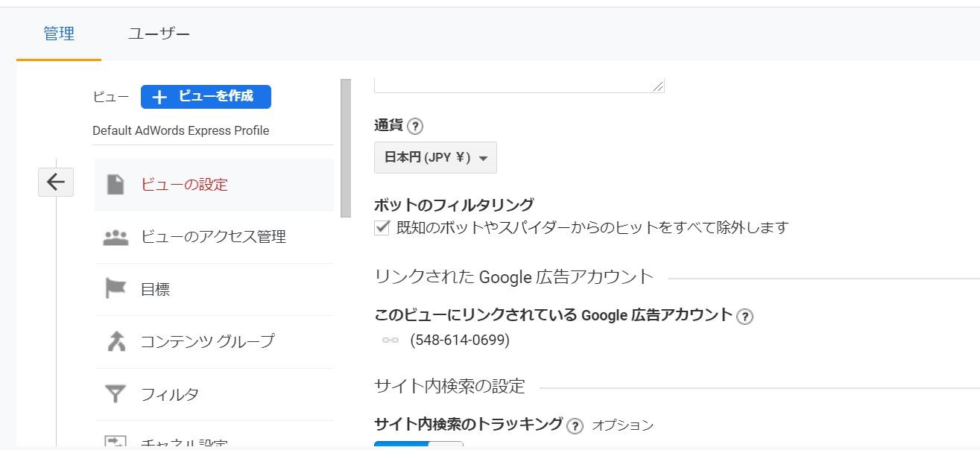This screenshot has height=450, width=980.
Task: Click the ボットのフィルタリング heading text
Action: (454, 205)
